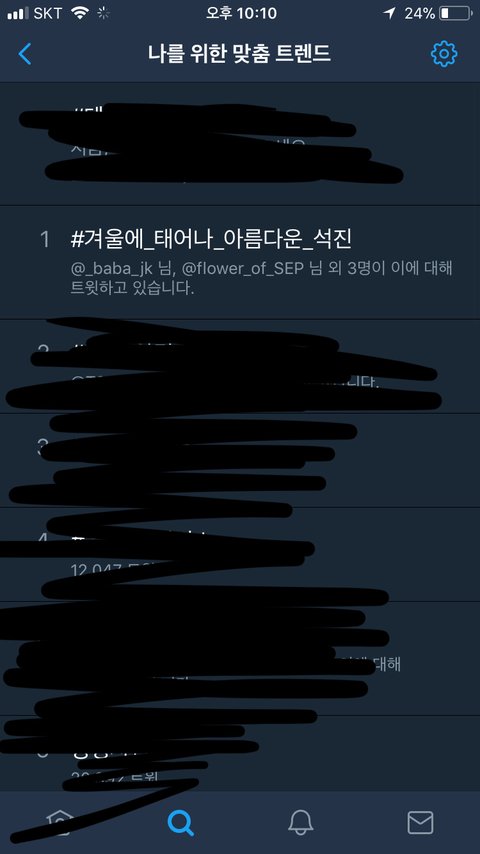The width and height of the screenshot is (480, 854).
Task: Tap the loading spinner beside Wi-Fi
Action: [103, 14]
